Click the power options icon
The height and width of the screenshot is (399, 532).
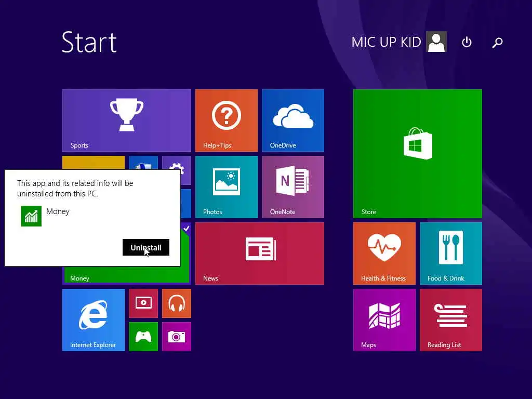tap(467, 42)
